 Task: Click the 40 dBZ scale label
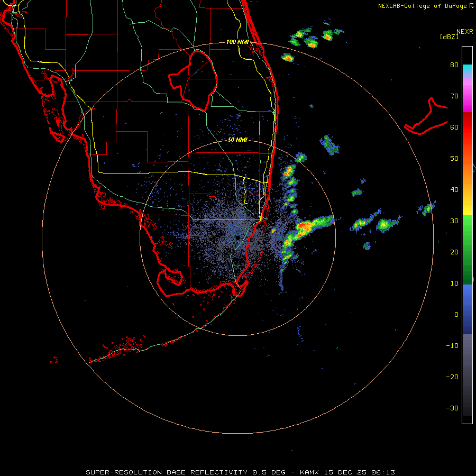pyautogui.click(x=454, y=190)
